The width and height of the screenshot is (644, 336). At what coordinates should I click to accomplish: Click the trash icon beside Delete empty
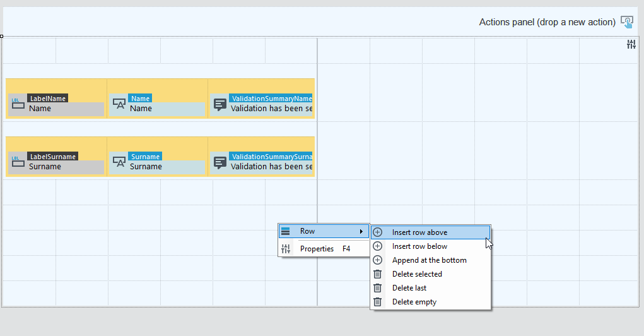click(x=377, y=302)
